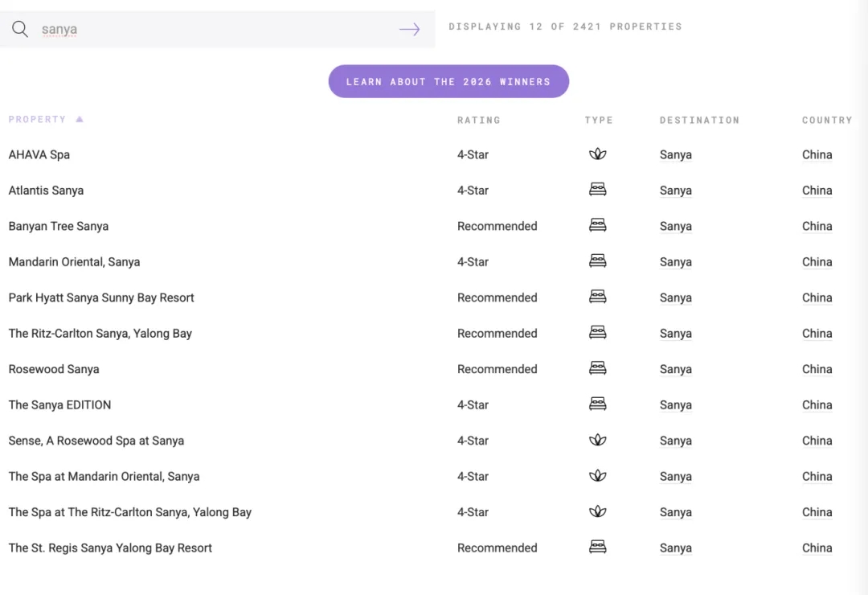Open the Mandarin Oriental, Sanya property
This screenshot has width=868, height=595.
(x=74, y=262)
